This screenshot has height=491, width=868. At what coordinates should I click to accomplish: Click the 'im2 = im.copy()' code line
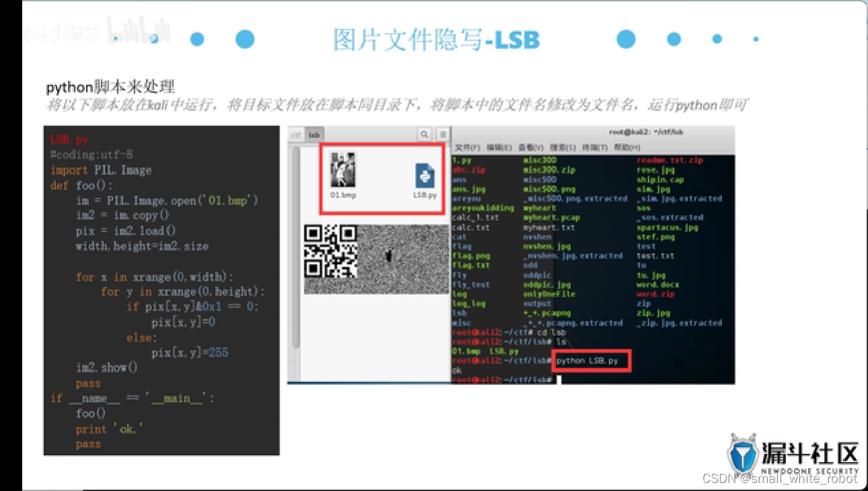click(x=123, y=216)
